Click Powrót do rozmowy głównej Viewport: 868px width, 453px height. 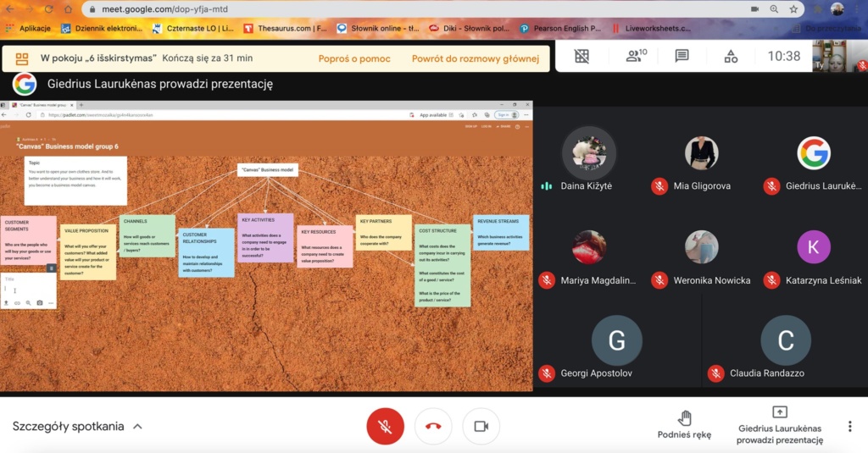point(475,58)
